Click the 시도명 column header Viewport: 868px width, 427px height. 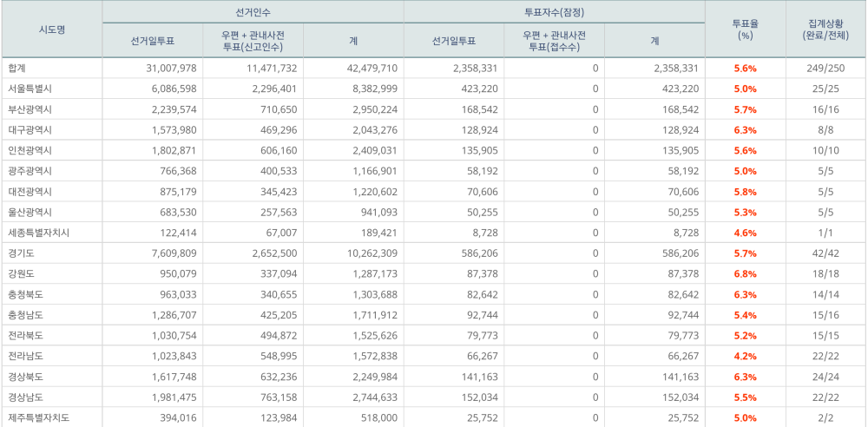pos(52,30)
